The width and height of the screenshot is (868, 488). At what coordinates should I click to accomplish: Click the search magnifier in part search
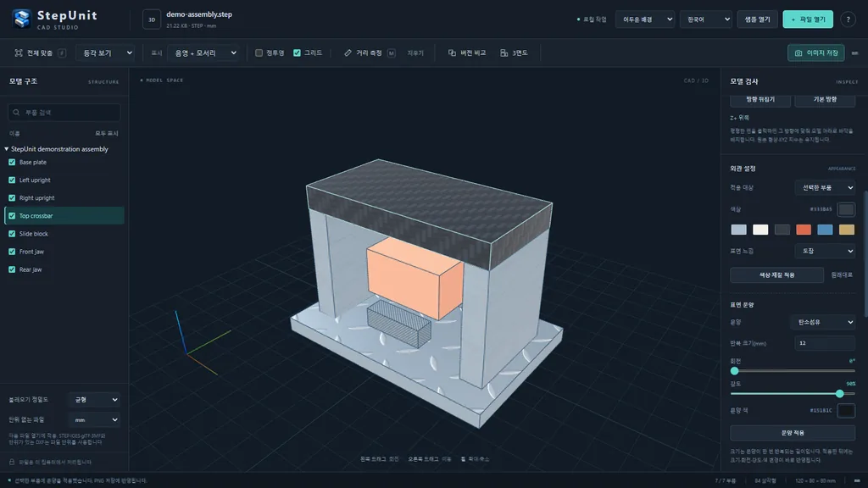(x=16, y=113)
